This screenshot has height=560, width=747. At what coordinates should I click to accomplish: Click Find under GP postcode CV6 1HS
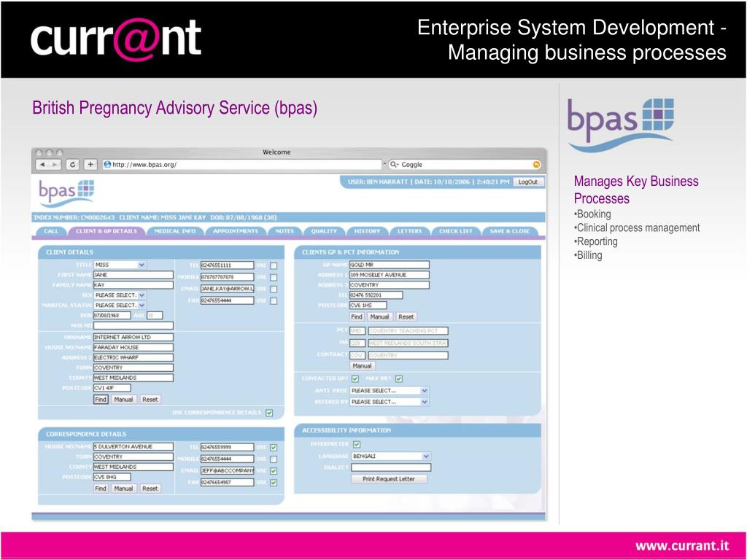click(x=357, y=316)
